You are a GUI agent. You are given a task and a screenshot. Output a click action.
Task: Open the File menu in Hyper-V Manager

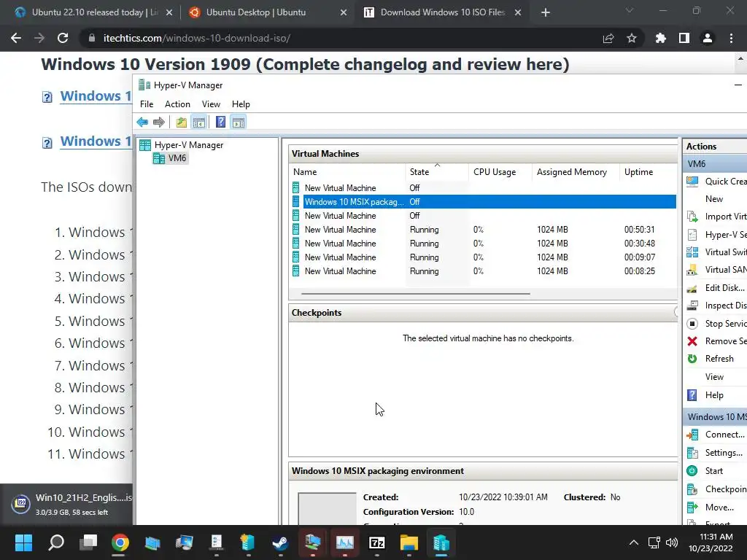147,104
